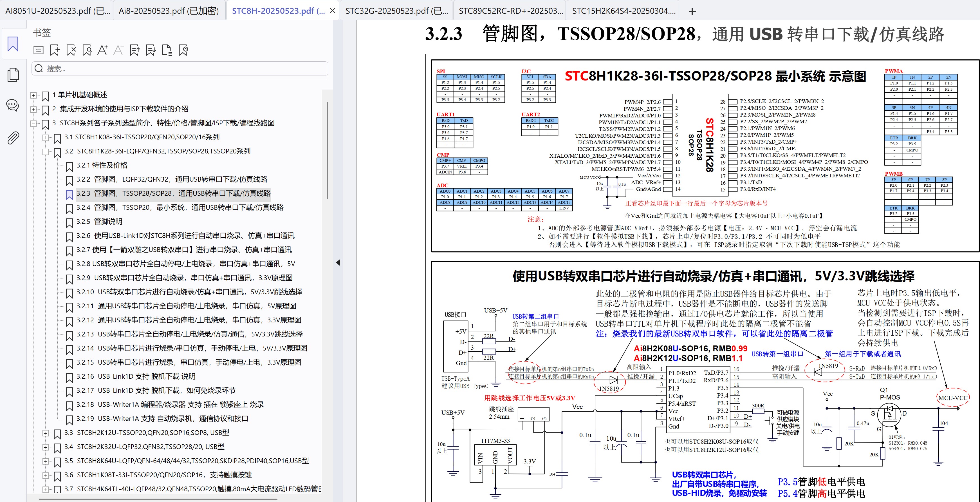Viewport: 980px width, 502px height.
Task: Expand bookmark 3.7 STC8H4K64TL
Action: (x=46, y=489)
